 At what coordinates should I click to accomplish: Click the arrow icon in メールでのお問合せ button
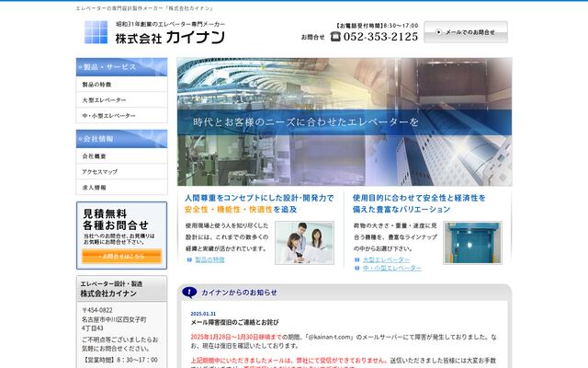[x=438, y=32]
